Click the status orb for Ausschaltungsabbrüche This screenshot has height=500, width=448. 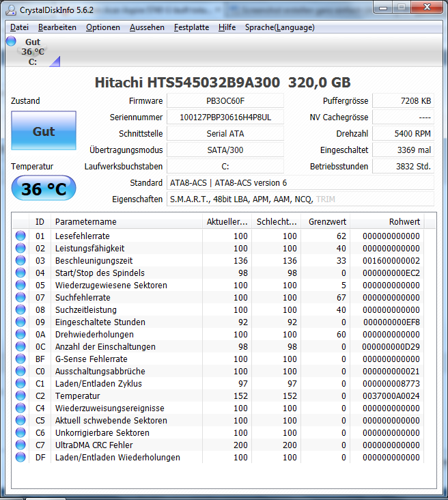20,371
